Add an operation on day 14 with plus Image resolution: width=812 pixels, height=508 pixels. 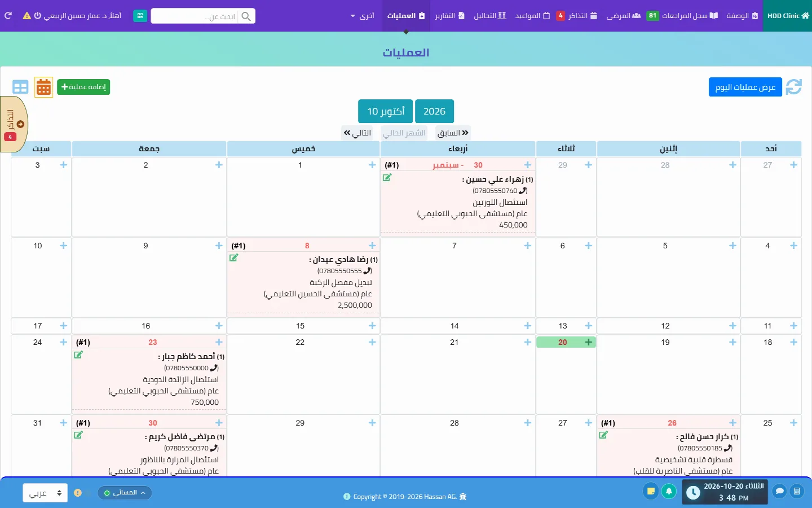click(x=528, y=326)
